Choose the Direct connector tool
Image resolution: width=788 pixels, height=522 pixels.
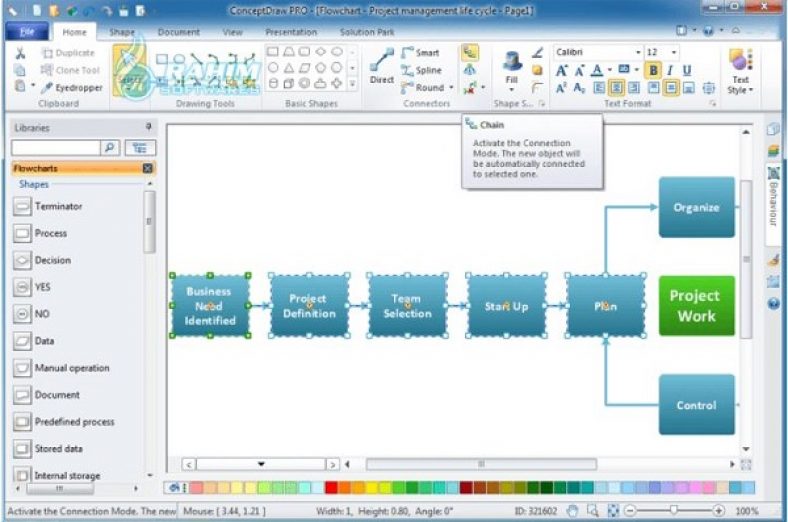tap(382, 66)
